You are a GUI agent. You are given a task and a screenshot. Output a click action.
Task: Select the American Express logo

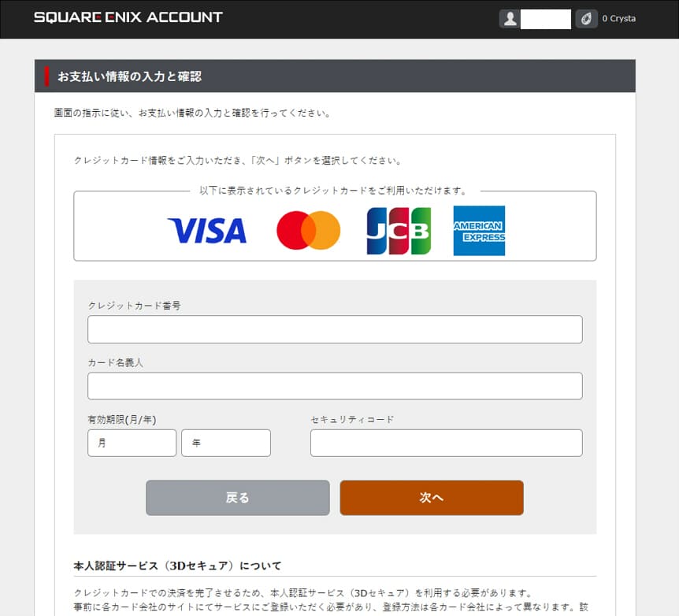point(480,231)
